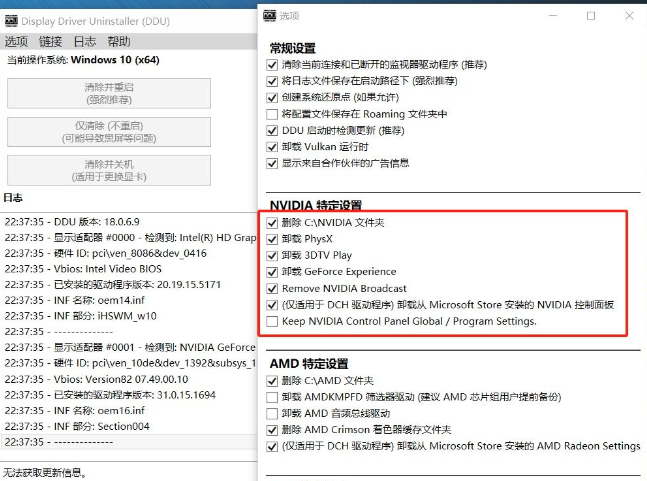Viewport: 647px width, 481px height.
Task: Minimize the 选项 dialog window
Action: point(553,16)
